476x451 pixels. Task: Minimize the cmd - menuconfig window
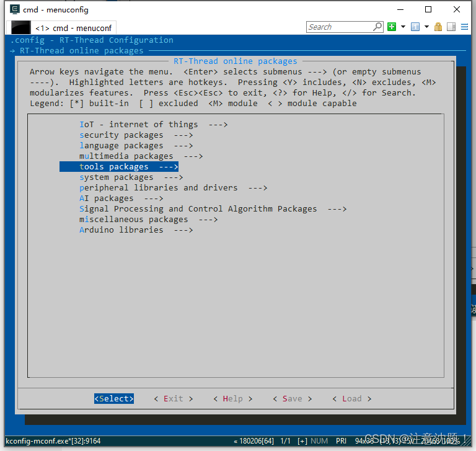coord(400,9)
